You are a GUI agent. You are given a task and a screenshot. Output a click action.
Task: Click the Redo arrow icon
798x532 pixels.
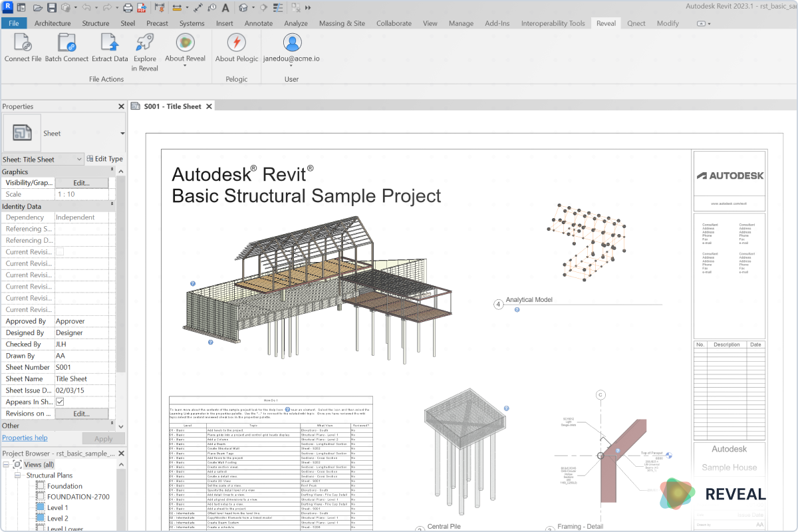pyautogui.click(x=106, y=8)
